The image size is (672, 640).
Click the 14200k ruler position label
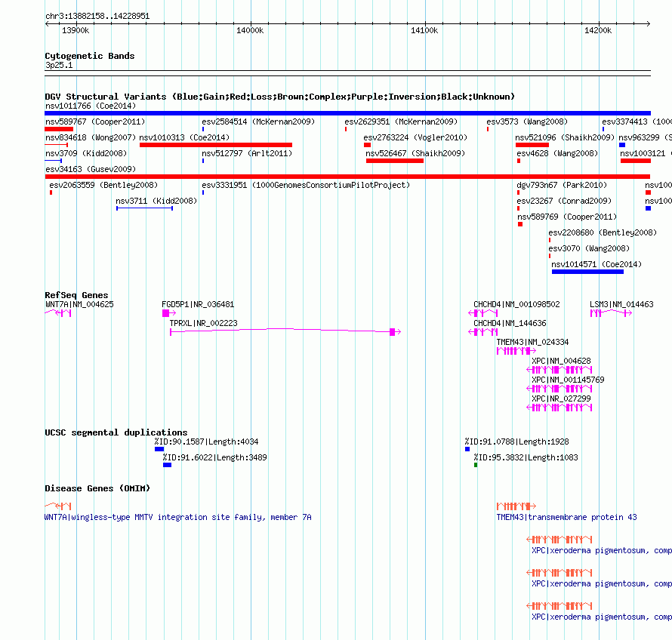point(598,30)
